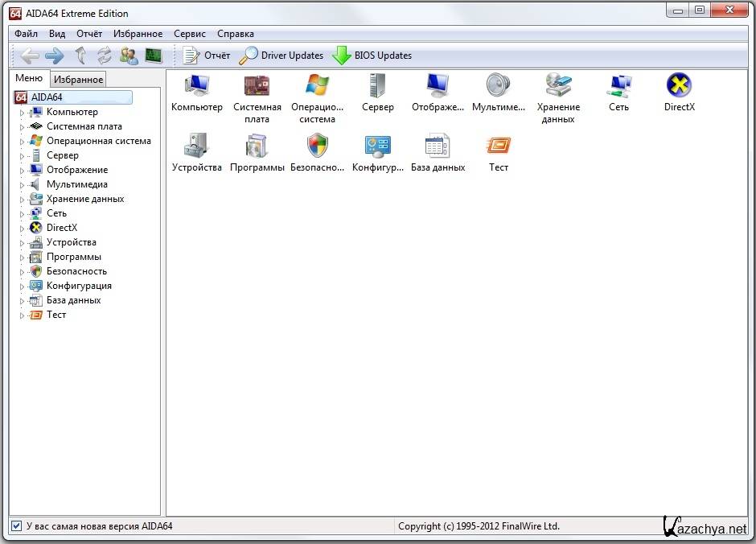The width and height of the screenshot is (756, 544).
Task: Open the Отчёт menu in menu bar
Action: 89,34
